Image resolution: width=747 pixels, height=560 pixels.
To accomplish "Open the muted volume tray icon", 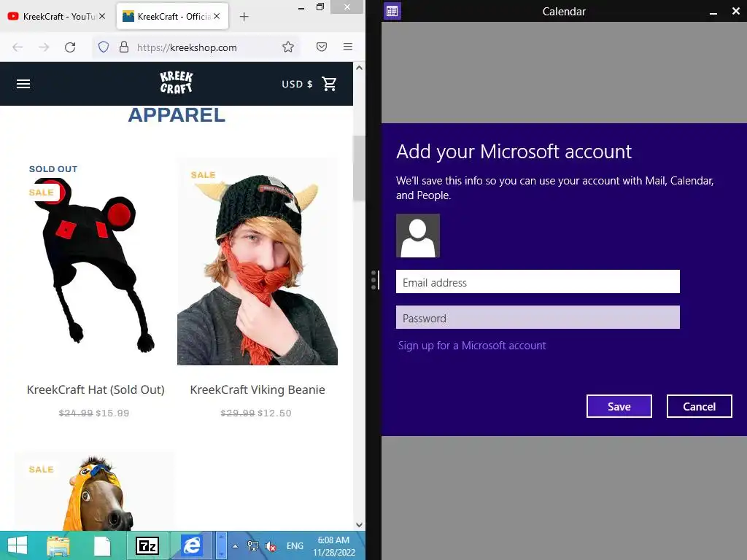I will point(271,546).
